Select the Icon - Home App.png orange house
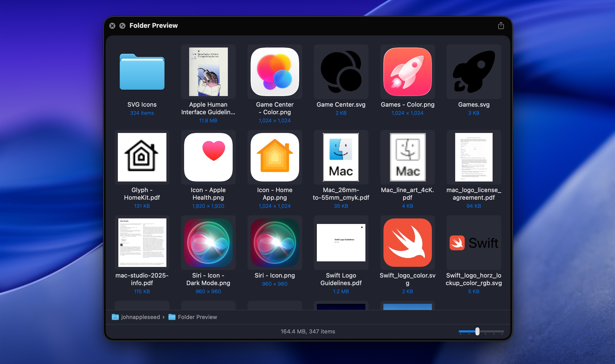This screenshot has height=364, width=615. [275, 157]
